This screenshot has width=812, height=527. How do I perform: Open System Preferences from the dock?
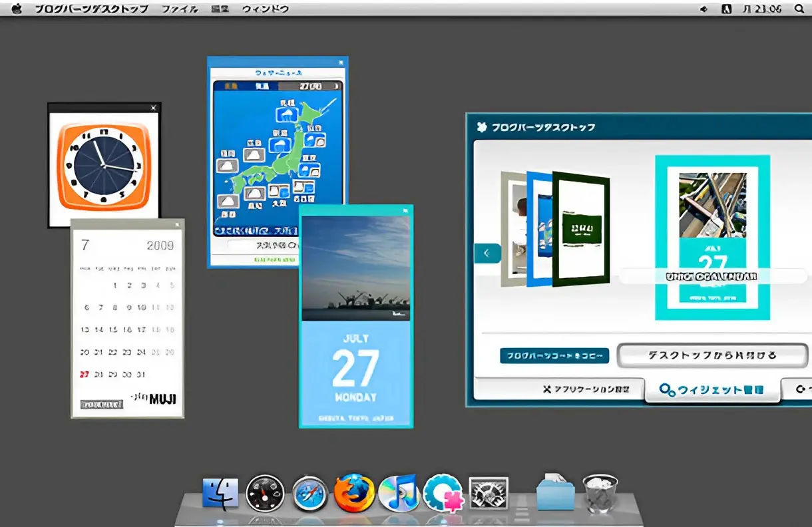coord(489,494)
